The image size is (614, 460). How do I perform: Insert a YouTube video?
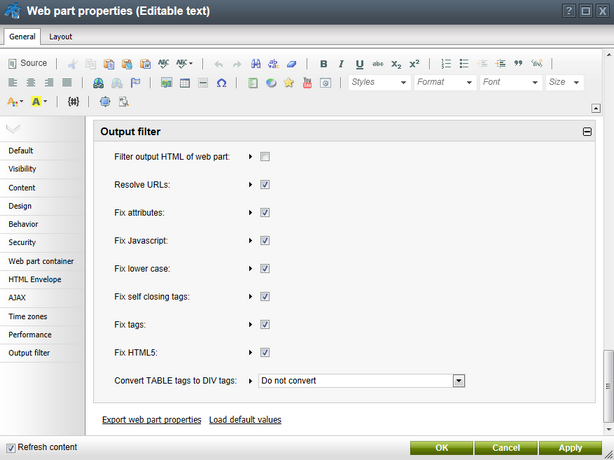pyautogui.click(x=307, y=83)
